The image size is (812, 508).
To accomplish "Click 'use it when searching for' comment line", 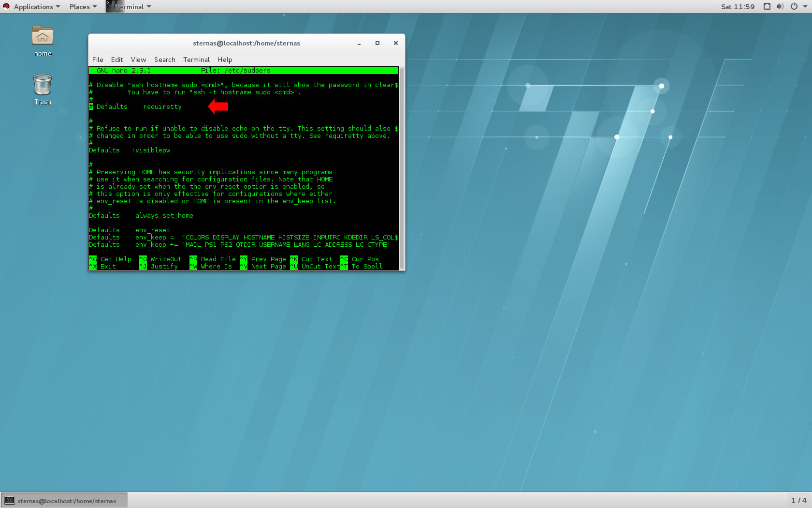I will [211, 179].
